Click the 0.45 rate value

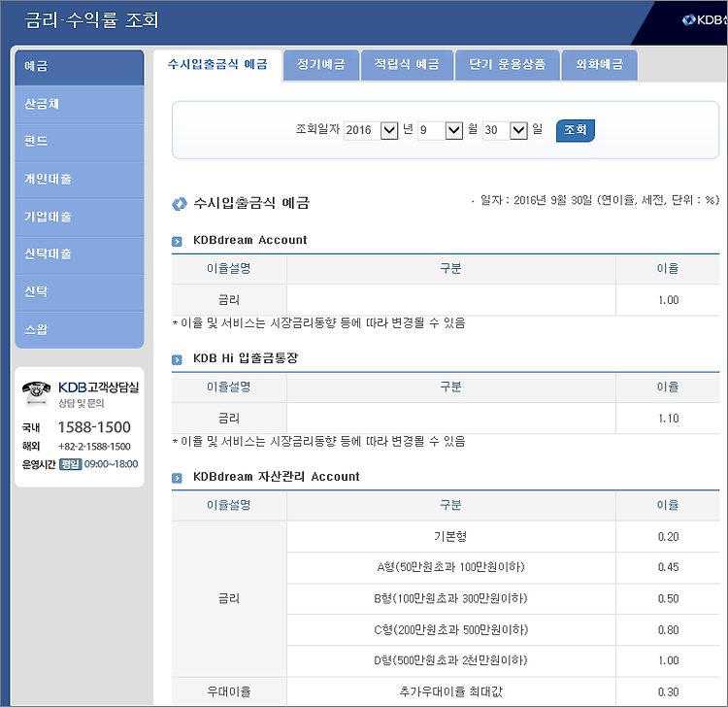(668, 567)
